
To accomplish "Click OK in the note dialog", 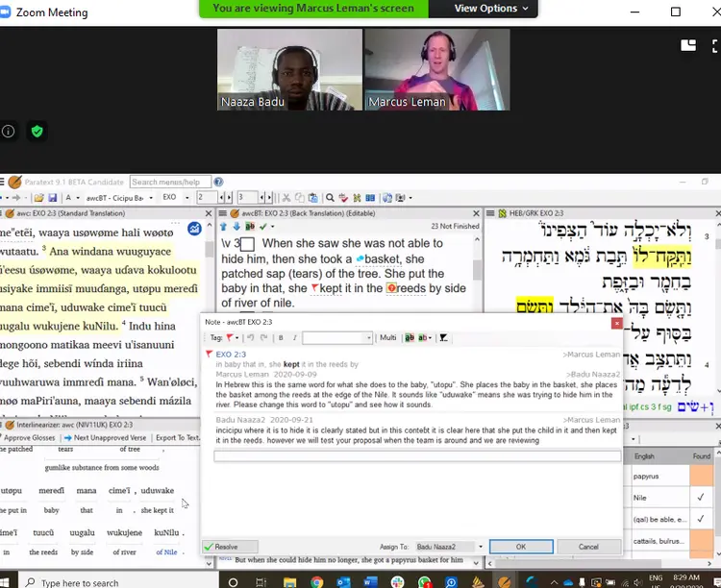I will pyautogui.click(x=520, y=547).
